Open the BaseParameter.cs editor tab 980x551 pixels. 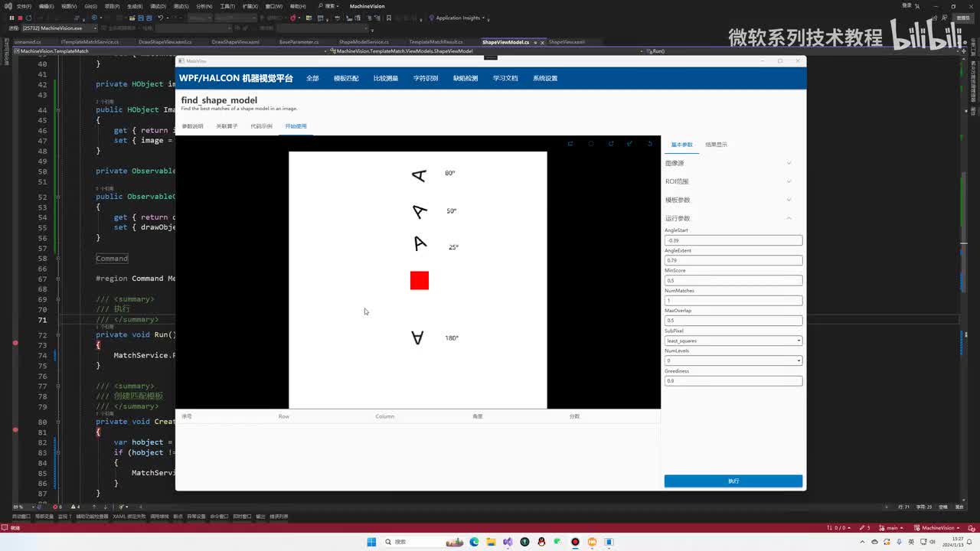pyautogui.click(x=299, y=42)
